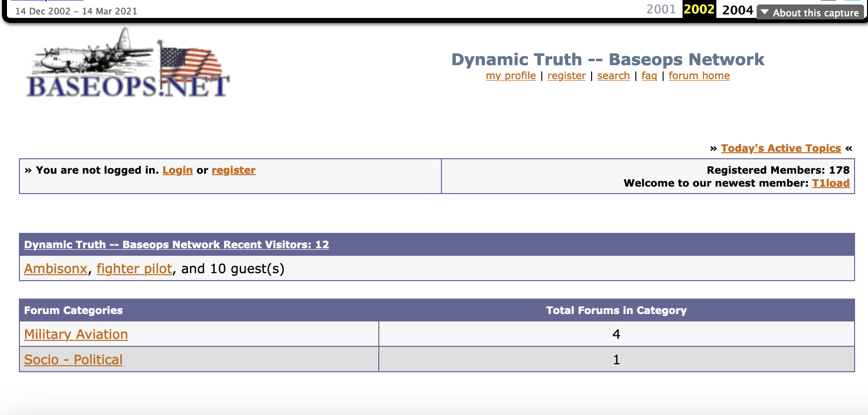This screenshot has width=868, height=415.
Task: Click the Login link
Action: [x=177, y=170]
